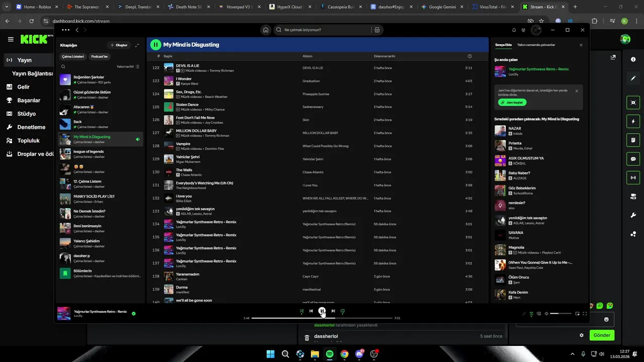Screen dimensions: 644x362
Task: Enter Spotify full screen mode
Action: coord(585,313)
